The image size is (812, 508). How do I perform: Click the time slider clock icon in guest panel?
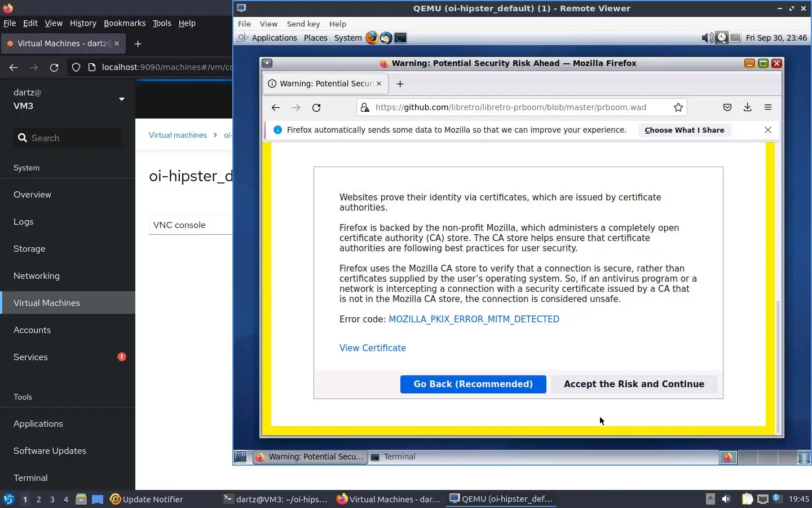(721, 38)
